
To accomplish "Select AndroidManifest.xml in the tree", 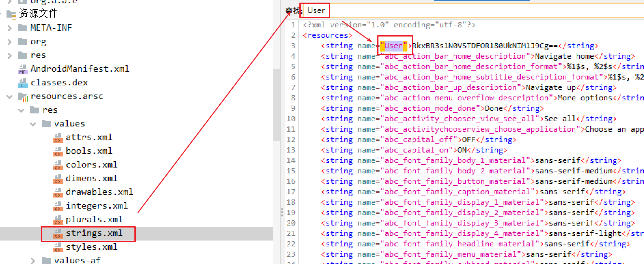I will point(80,69).
